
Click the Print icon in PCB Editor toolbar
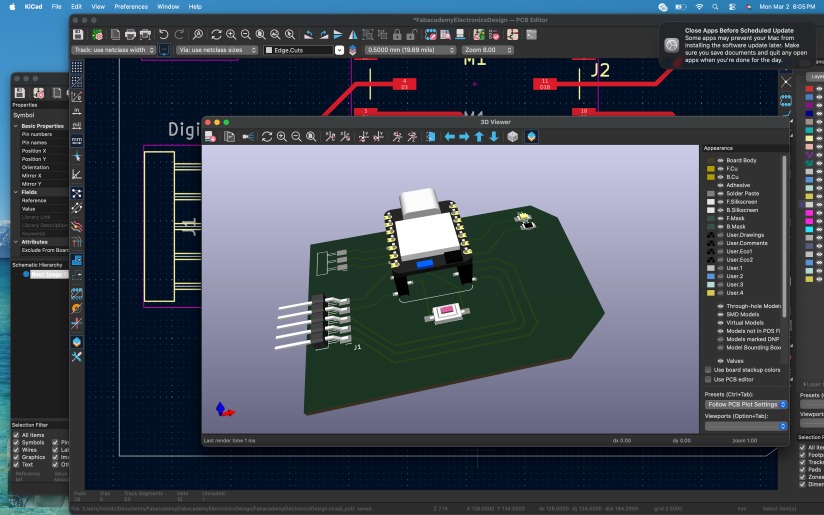tap(130, 34)
